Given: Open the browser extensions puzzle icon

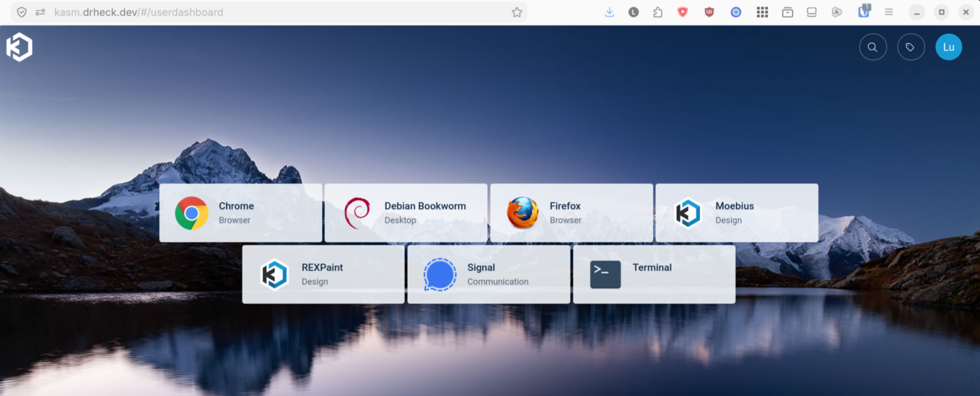Looking at the screenshot, I should [x=657, y=12].
